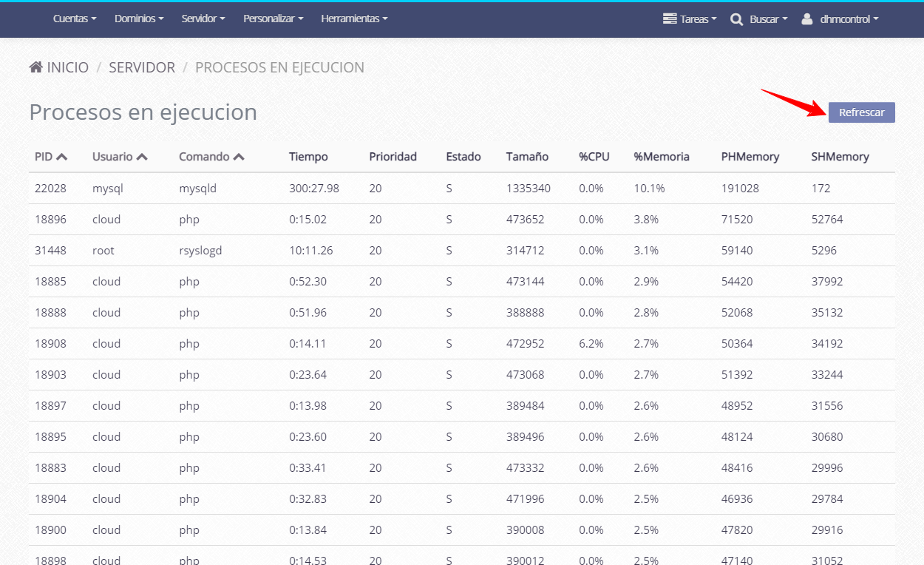Click the user profile icon
Image resolution: width=924 pixels, height=565 pixels.
point(806,19)
